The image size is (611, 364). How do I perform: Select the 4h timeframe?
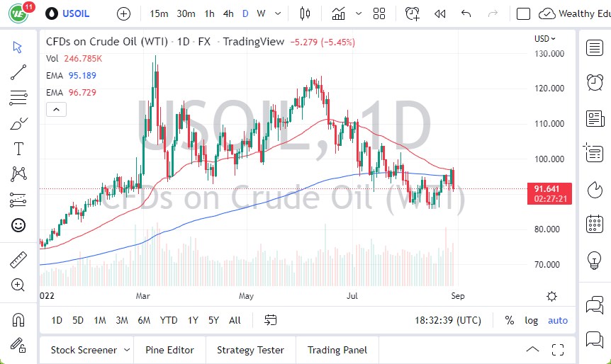(x=228, y=13)
